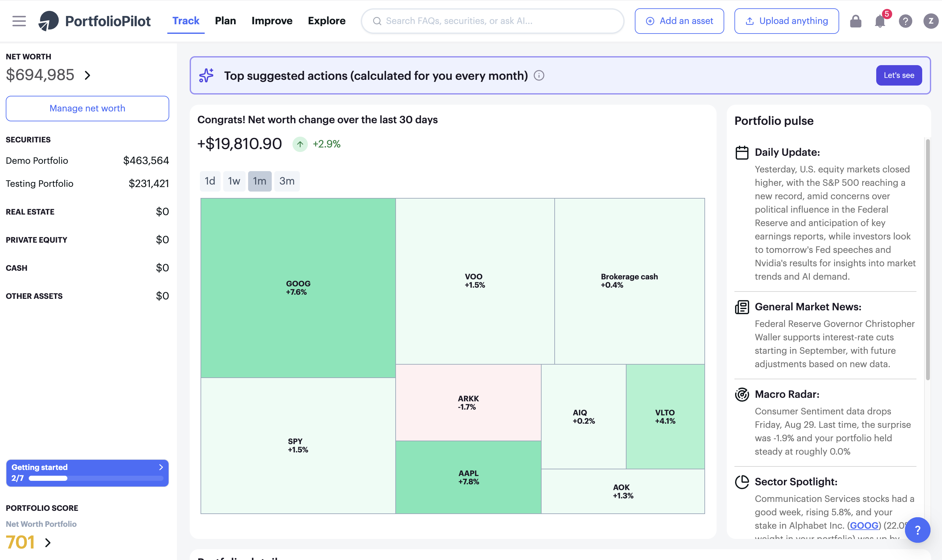Click the +$19,810.90 change amount
942x560 pixels.
239,144
